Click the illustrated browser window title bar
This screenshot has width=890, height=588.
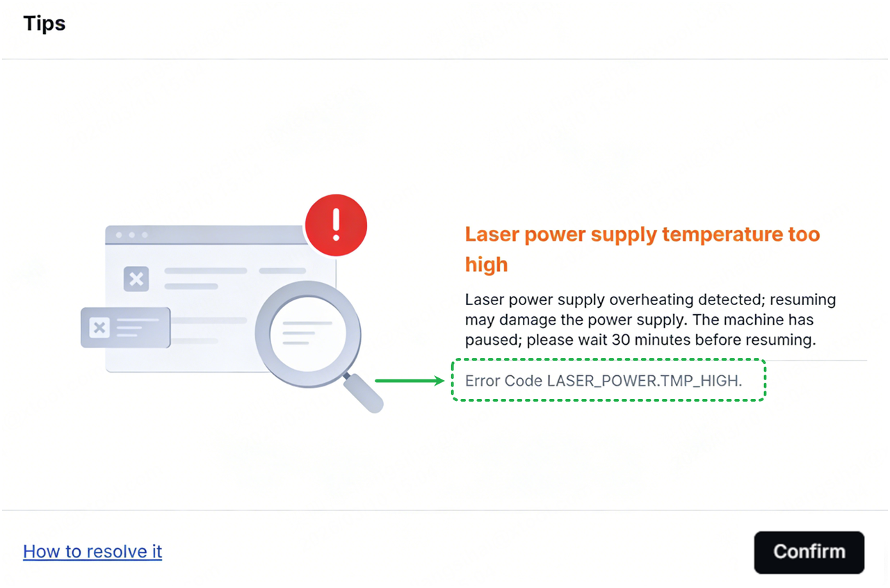point(209,235)
